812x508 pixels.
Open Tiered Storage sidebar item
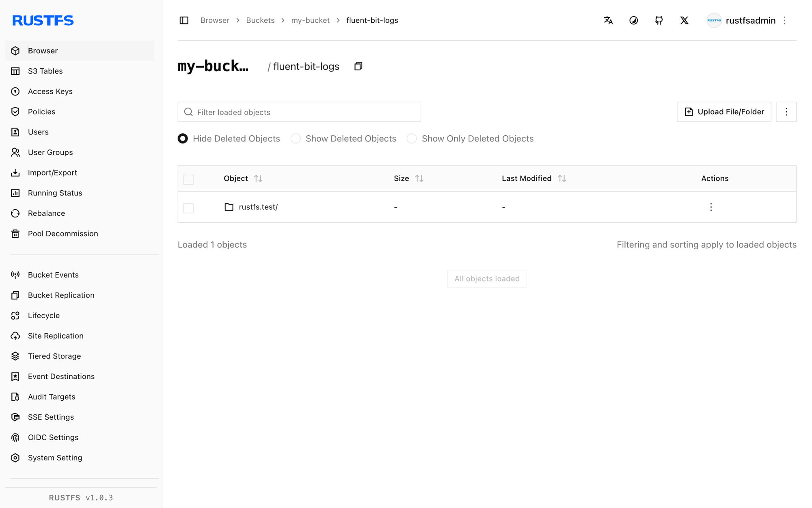(80, 356)
